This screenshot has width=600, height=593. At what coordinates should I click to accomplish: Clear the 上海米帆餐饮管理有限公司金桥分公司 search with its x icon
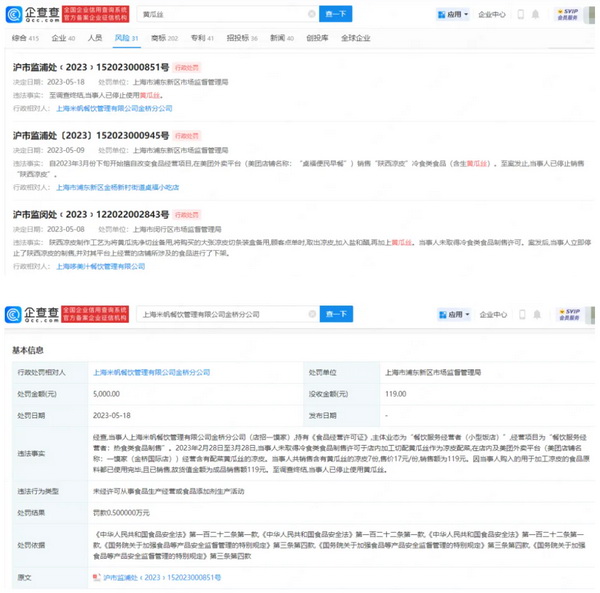point(312,314)
